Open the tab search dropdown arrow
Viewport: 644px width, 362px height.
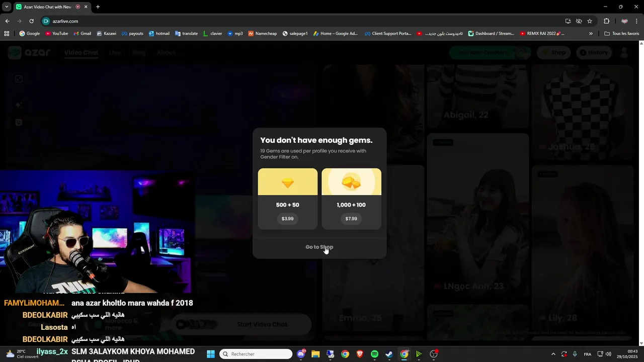tap(7, 7)
